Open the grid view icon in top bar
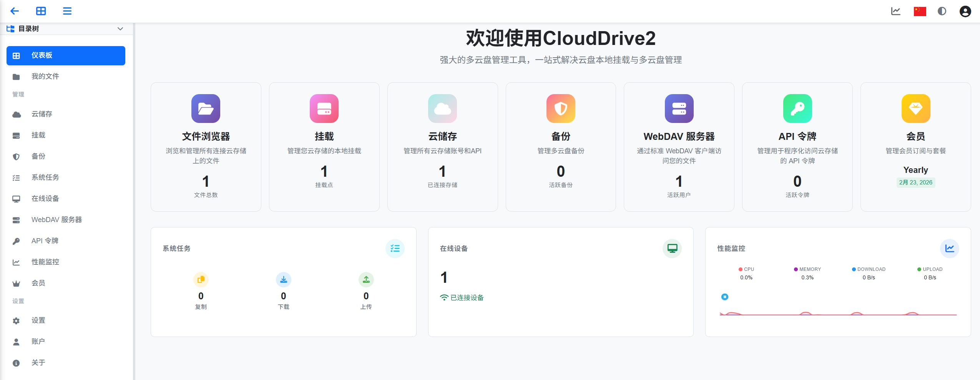This screenshot has height=380, width=980. tap(41, 11)
